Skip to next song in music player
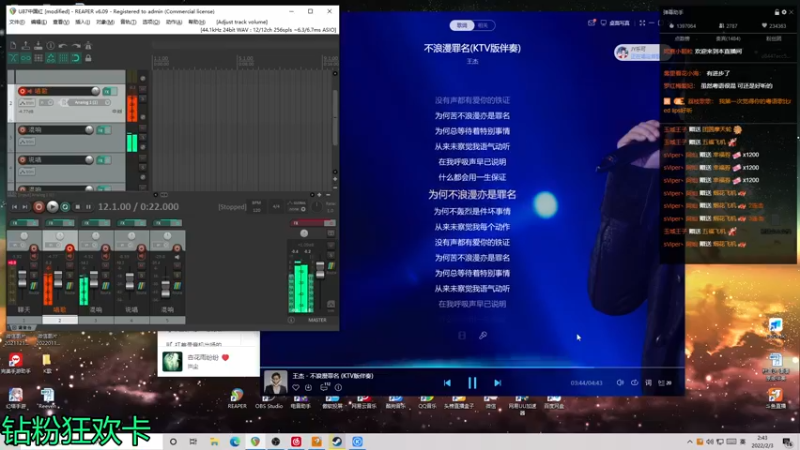This screenshot has width=800, height=450. 497,383
